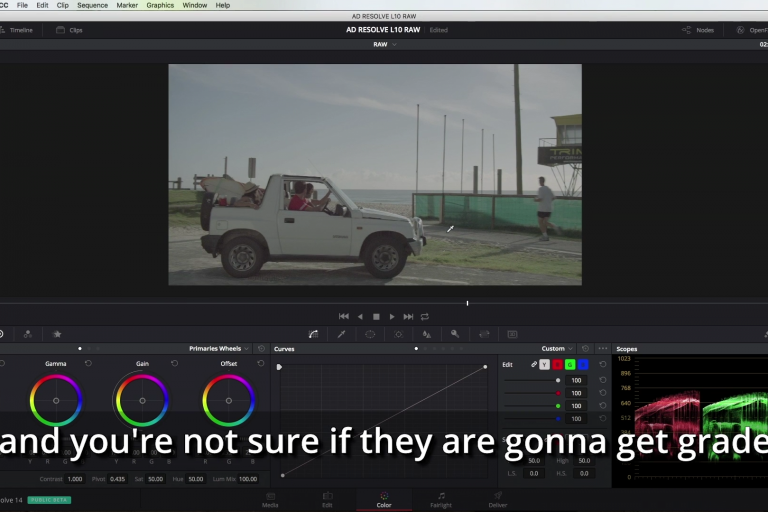The height and width of the screenshot is (512, 768).
Task: Click the Offset color wheel center
Action: pos(228,401)
